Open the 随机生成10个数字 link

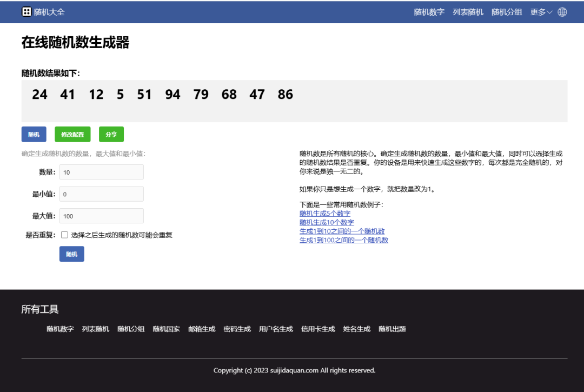point(327,222)
